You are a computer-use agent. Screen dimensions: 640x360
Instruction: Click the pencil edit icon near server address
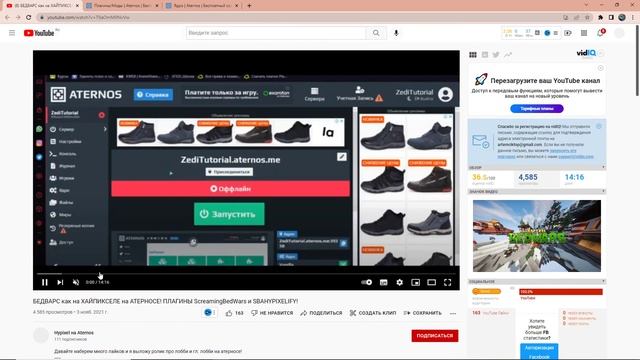(x=342, y=157)
